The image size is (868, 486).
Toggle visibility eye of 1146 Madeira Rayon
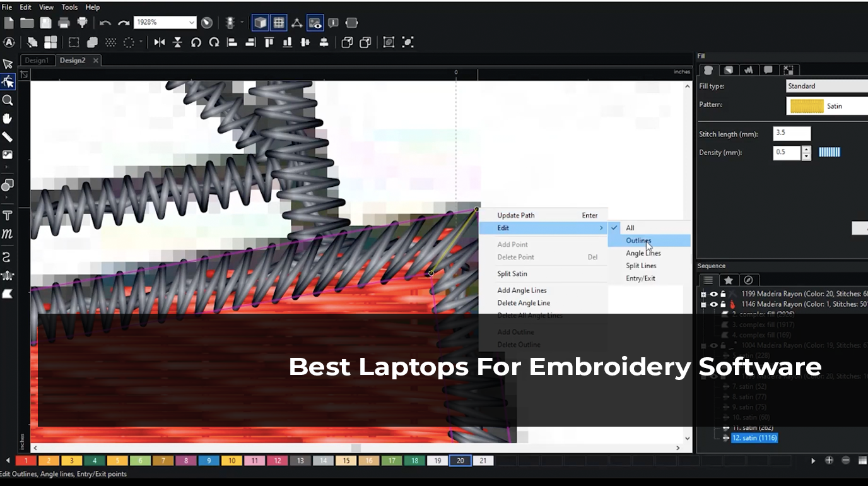pos(714,304)
